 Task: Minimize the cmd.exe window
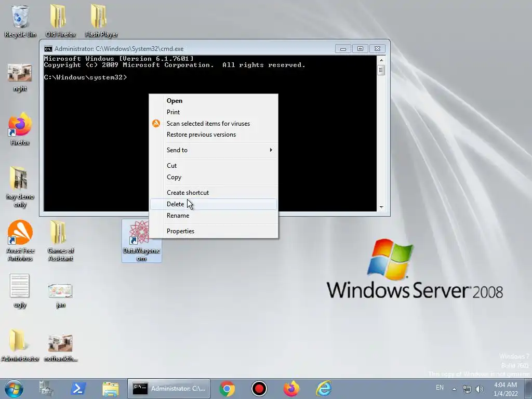tap(343, 49)
